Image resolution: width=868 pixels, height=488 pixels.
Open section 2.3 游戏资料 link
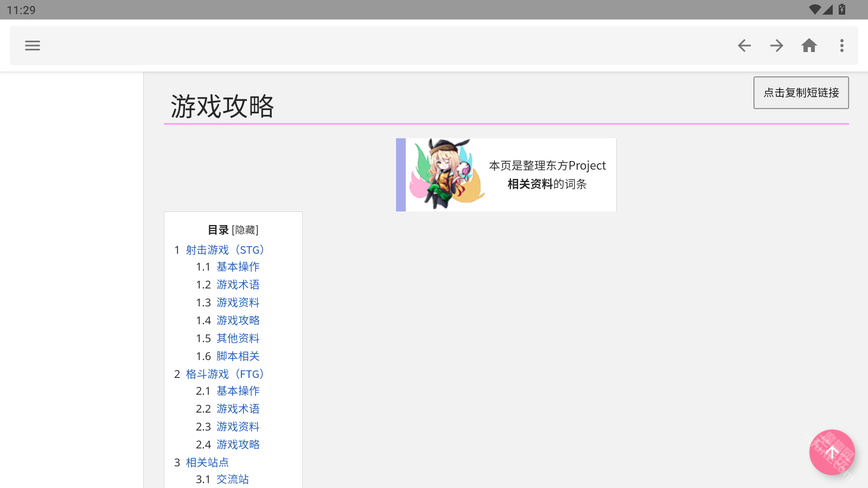click(238, 427)
